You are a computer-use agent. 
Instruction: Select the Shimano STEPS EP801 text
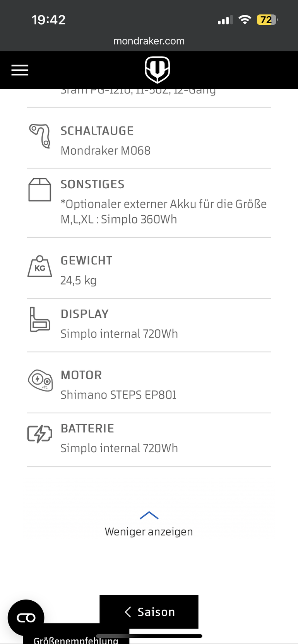(118, 395)
